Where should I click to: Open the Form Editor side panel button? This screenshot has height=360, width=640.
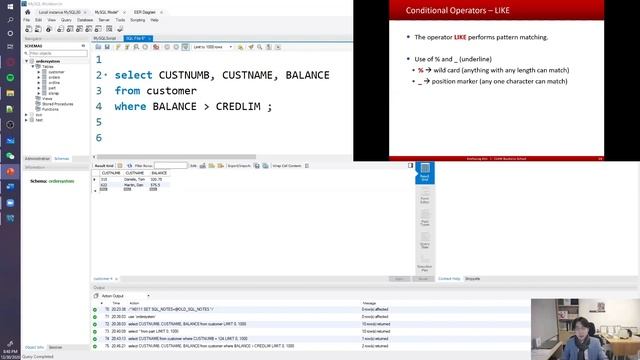pyautogui.click(x=425, y=197)
